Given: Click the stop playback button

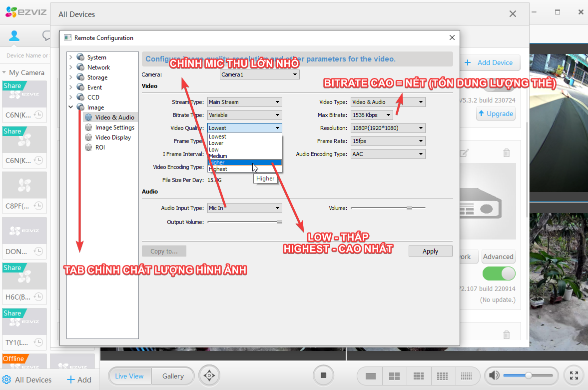Looking at the screenshot, I should point(323,375).
